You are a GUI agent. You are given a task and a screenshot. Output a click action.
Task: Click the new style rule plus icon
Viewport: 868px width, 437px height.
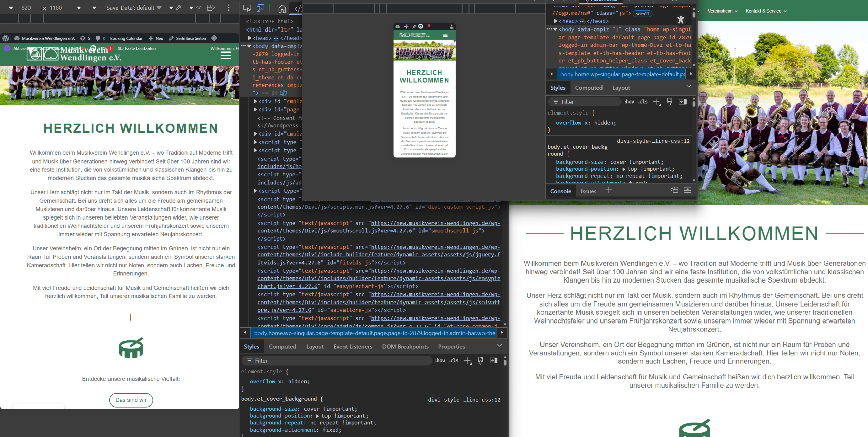(468, 360)
